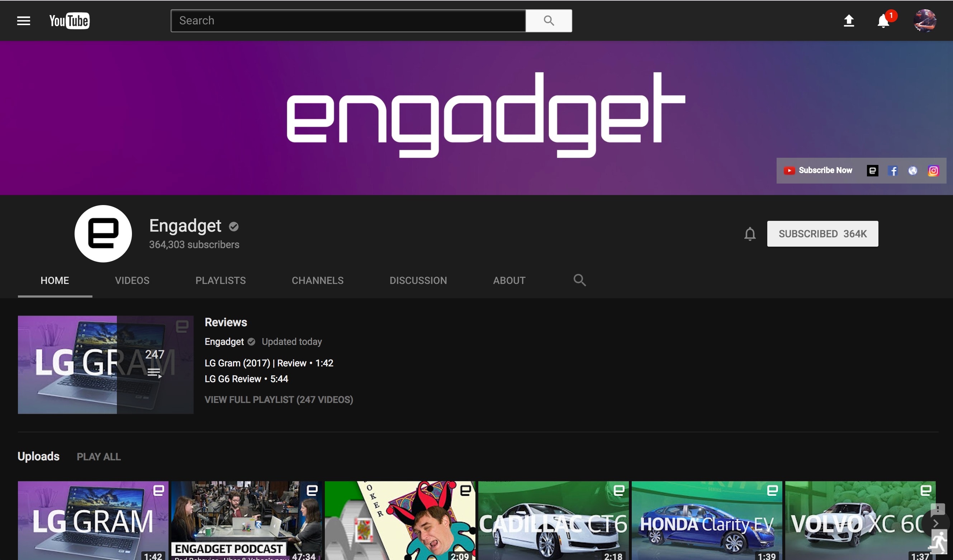Screen dimensions: 953x560
Task: Toggle channel notification bell beside Subscribed
Action: click(750, 234)
